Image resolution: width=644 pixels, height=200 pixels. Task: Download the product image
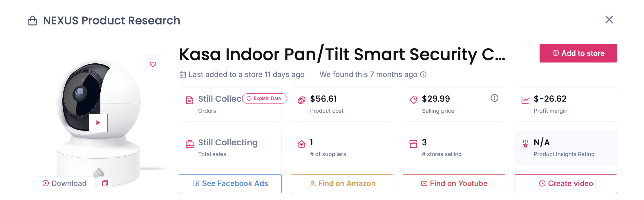pyautogui.click(x=64, y=183)
